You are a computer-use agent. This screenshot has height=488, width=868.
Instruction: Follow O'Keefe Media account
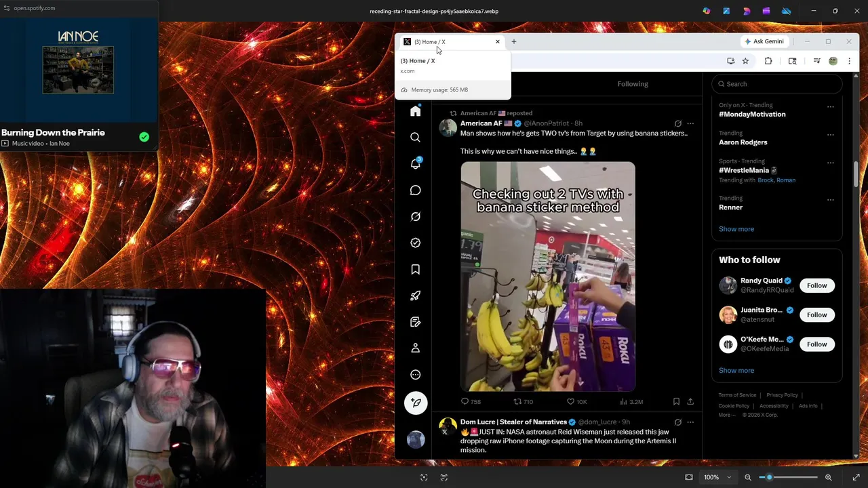pos(817,344)
